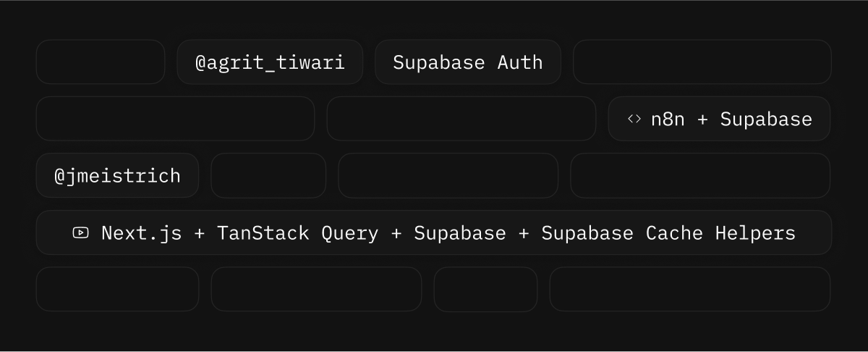The image size is (868, 352).
Task: Click 'TanStack Query' in the long video tag
Action: [297, 232]
